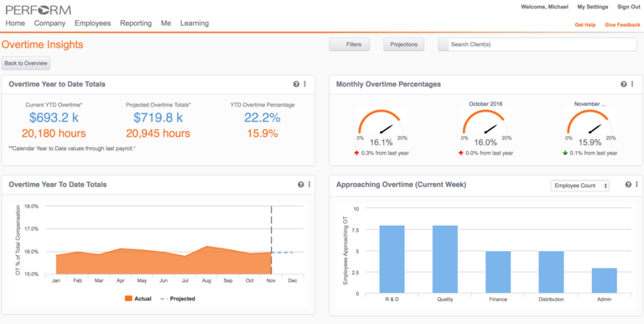The height and width of the screenshot is (324, 644).
Task: Click the 16.1% monthly gauge
Action: (382, 122)
